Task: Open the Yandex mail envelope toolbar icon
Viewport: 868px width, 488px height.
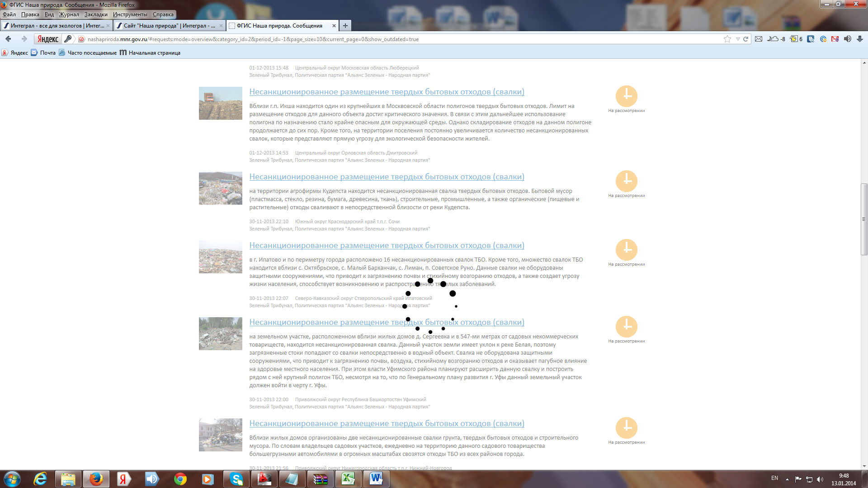Action: (x=759, y=39)
